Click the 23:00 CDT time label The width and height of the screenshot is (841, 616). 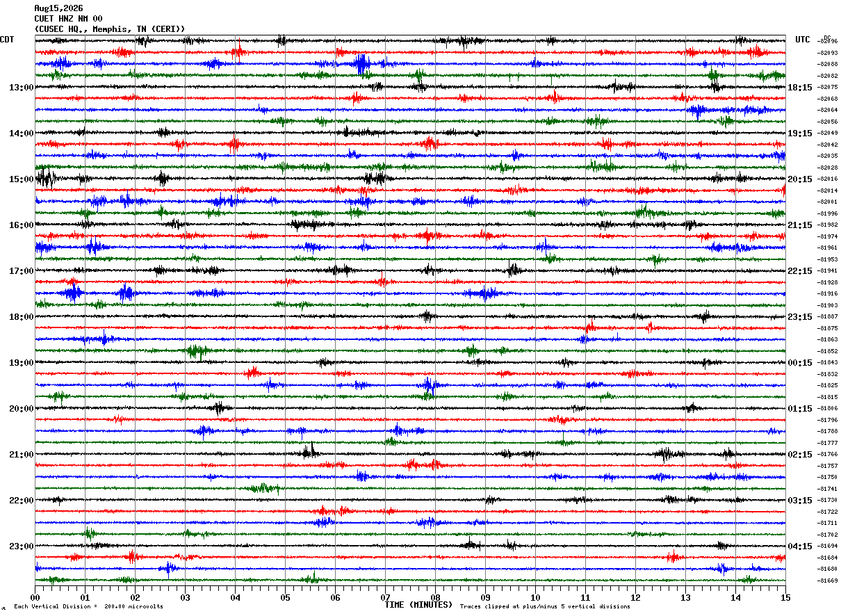(x=21, y=546)
